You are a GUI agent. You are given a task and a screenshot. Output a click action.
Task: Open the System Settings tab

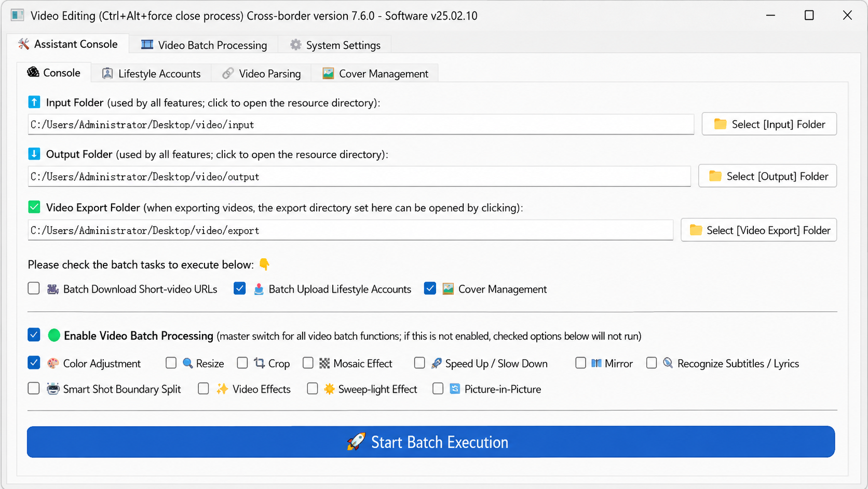pyautogui.click(x=335, y=45)
